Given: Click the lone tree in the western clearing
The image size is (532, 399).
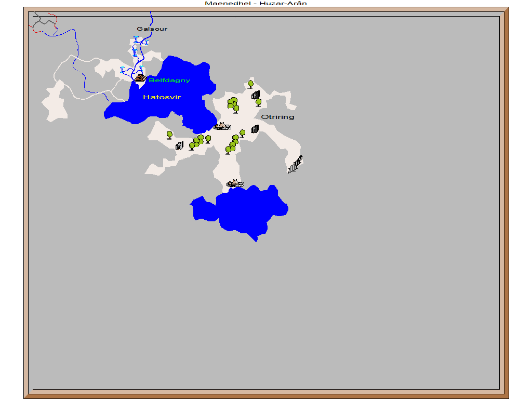Looking at the screenshot, I should point(169,135).
